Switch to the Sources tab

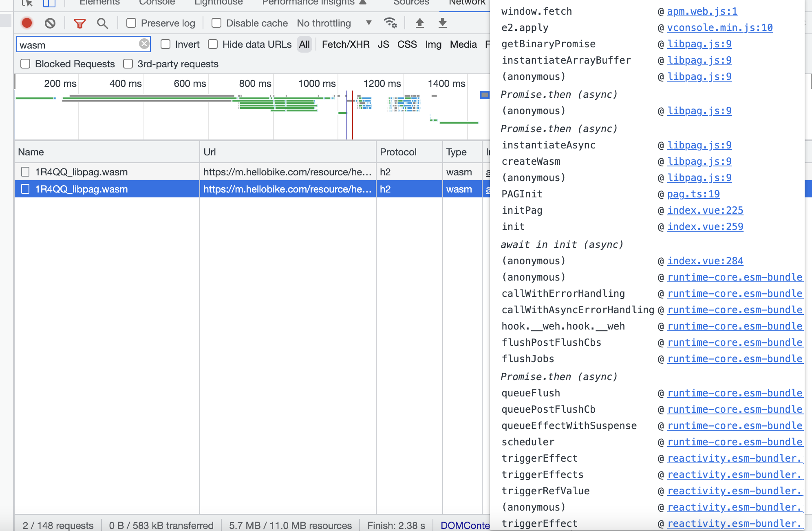[410, 2]
